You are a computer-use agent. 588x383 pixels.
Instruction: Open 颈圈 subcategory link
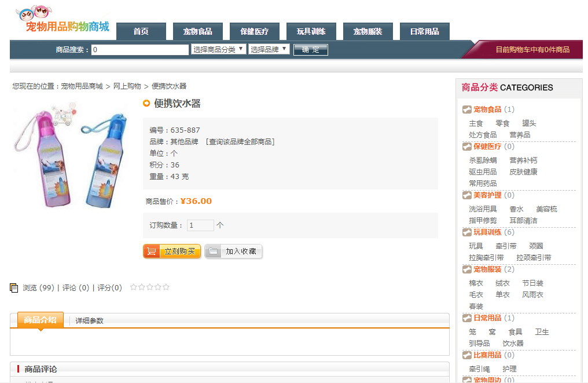536,246
